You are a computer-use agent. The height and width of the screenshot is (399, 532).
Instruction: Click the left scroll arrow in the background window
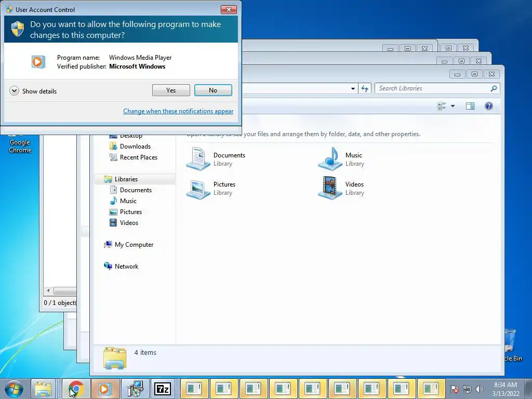[x=48, y=290]
